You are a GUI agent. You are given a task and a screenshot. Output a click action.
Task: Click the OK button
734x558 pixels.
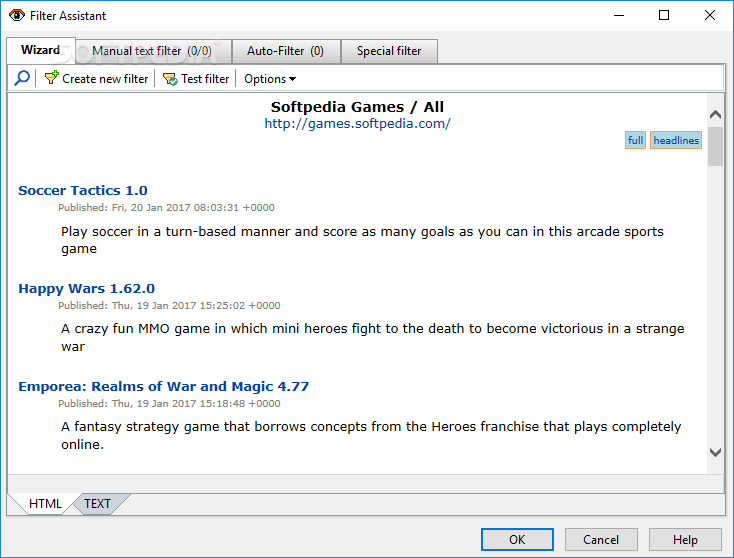pos(517,540)
